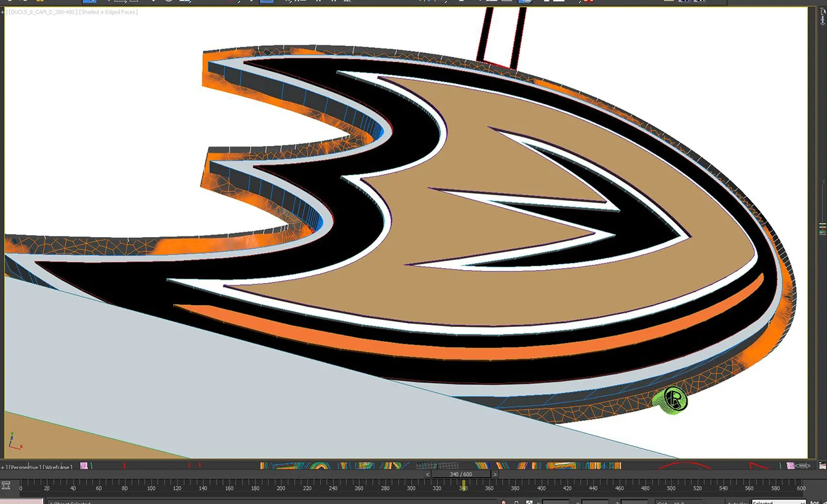827x504 pixels.
Task: Step to next frame with time slider right arrow
Action: pos(495,474)
